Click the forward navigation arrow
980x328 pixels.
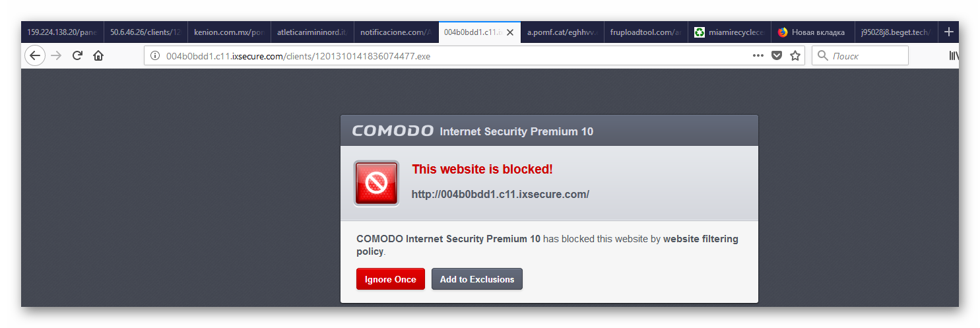[56, 56]
